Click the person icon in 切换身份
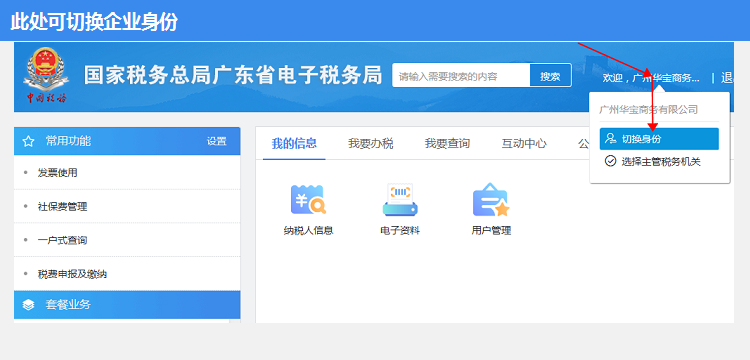This screenshot has height=360, width=750. pos(611,139)
